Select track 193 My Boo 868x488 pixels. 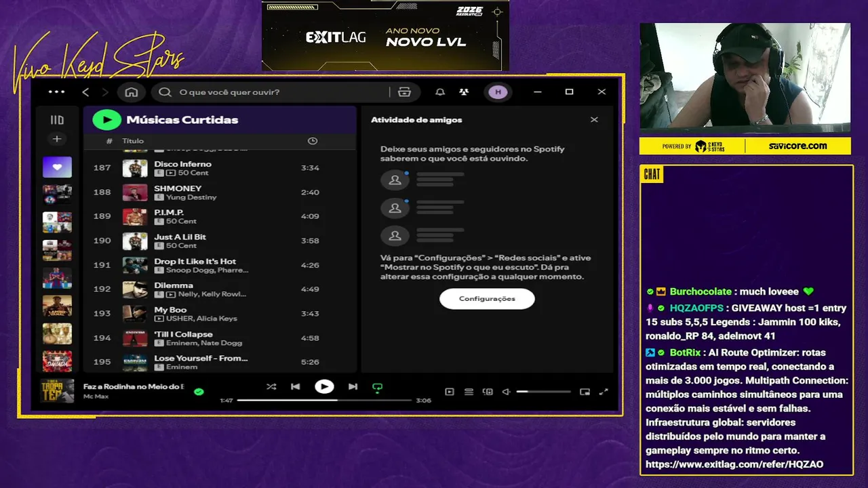220,314
